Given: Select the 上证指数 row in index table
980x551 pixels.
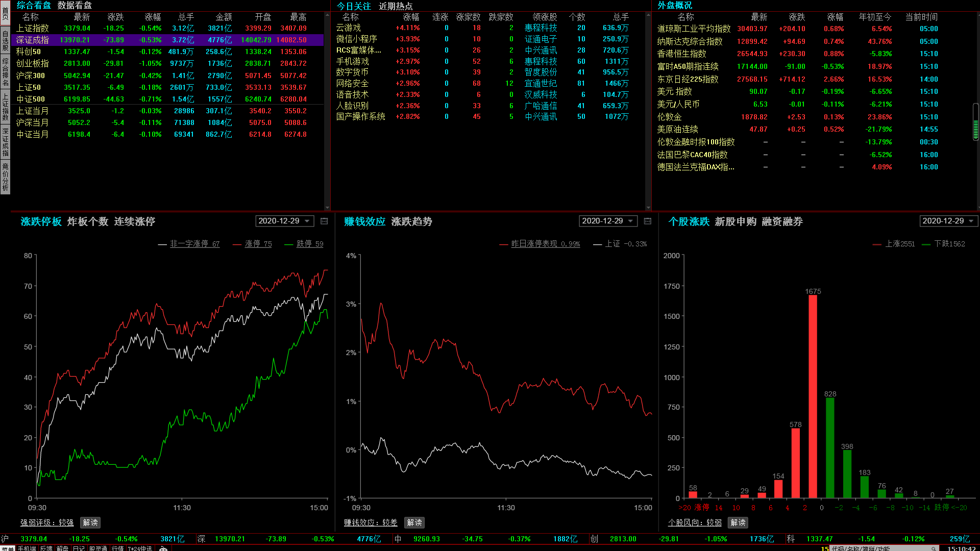Looking at the screenshot, I should [x=167, y=28].
